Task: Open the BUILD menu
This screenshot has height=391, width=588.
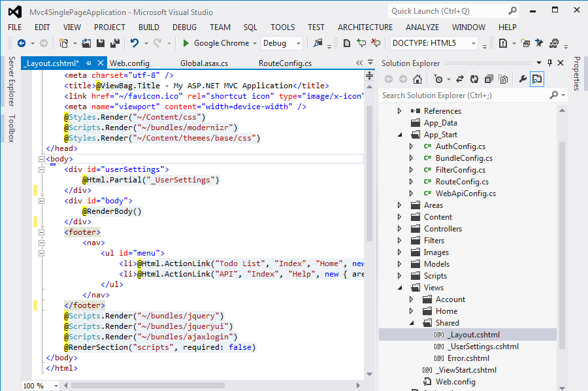Action: [x=149, y=27]
